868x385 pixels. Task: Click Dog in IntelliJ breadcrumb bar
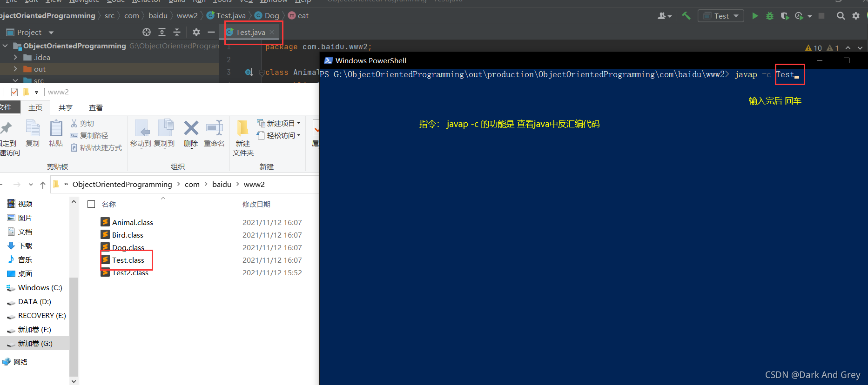[267, 16]
